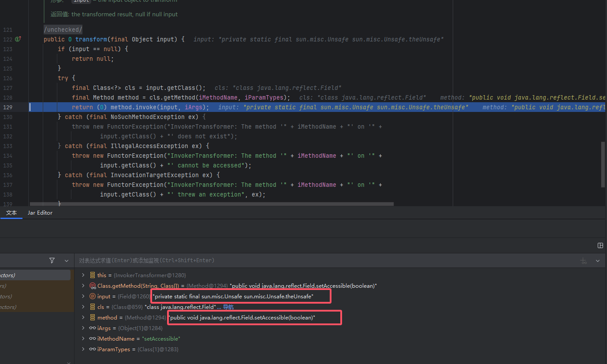The width and height of the screenshot is (607, 364).
Task: Expand the iArgs Object array
Action: coord(83,328)
